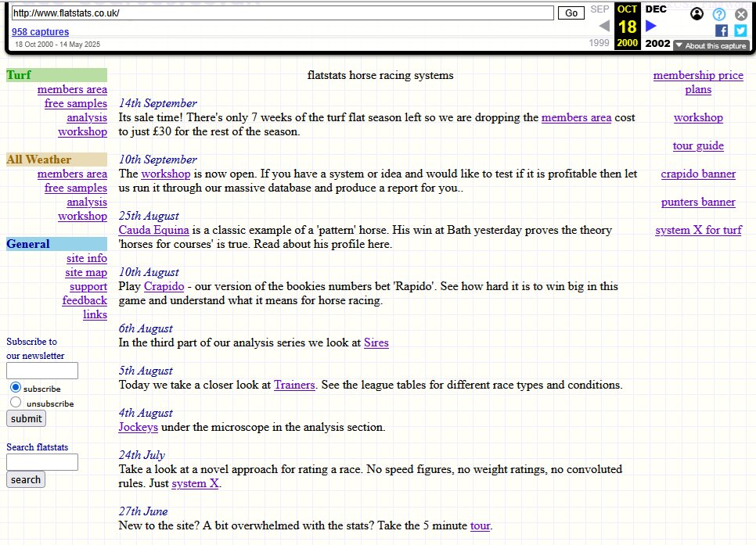
Task: Submit the newsletter subscription form
Action: click(26, 418)
